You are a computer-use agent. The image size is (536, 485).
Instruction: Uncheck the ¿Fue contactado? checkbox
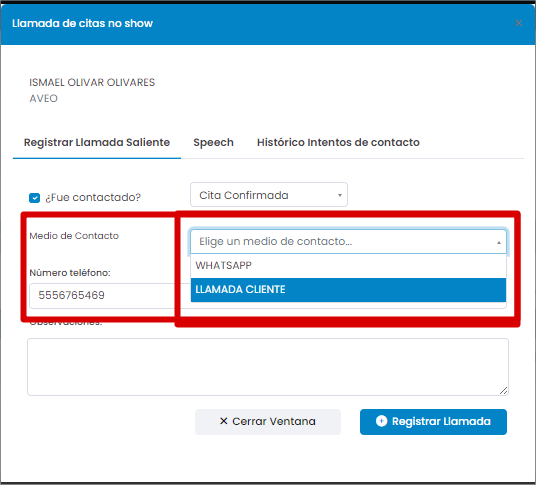point(35,198)
